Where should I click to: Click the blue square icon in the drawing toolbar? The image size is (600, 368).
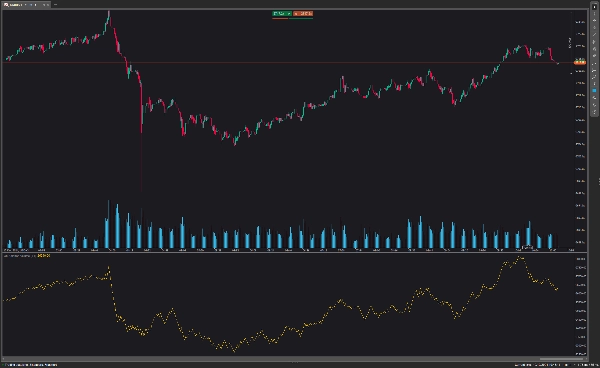pyautogui.click(x=595, y=91)
